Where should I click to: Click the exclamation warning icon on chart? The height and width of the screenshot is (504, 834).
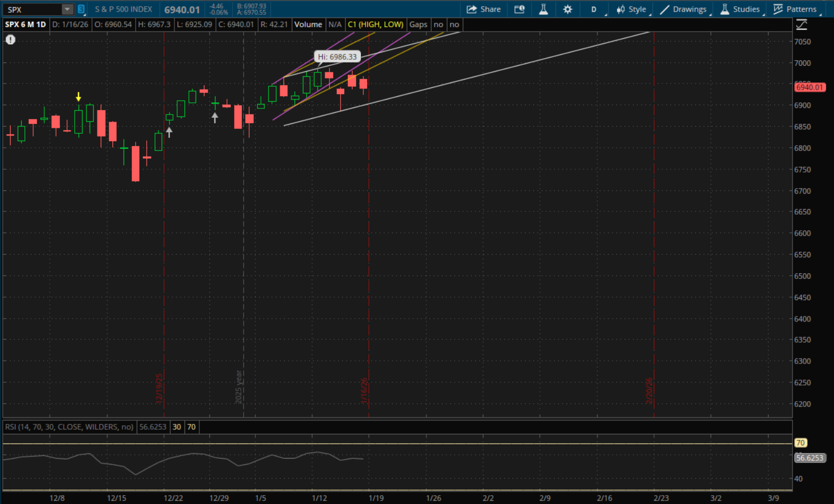pos(11,40)
